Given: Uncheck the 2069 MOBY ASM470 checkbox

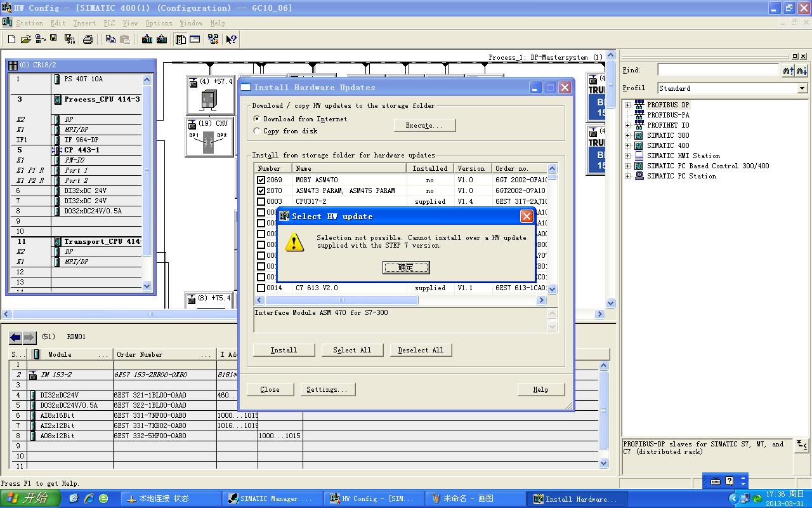Looking at the screenshot, I should click(x=261, y=180).
